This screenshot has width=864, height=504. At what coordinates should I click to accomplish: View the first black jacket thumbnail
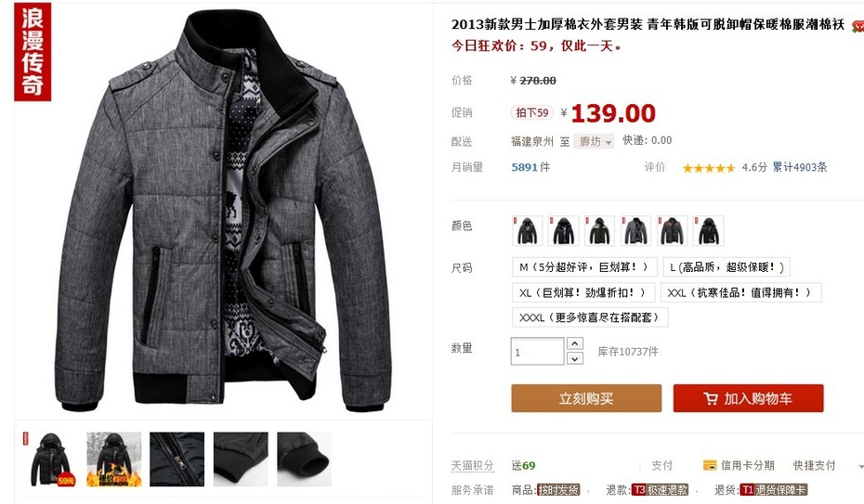pos(50,459)
